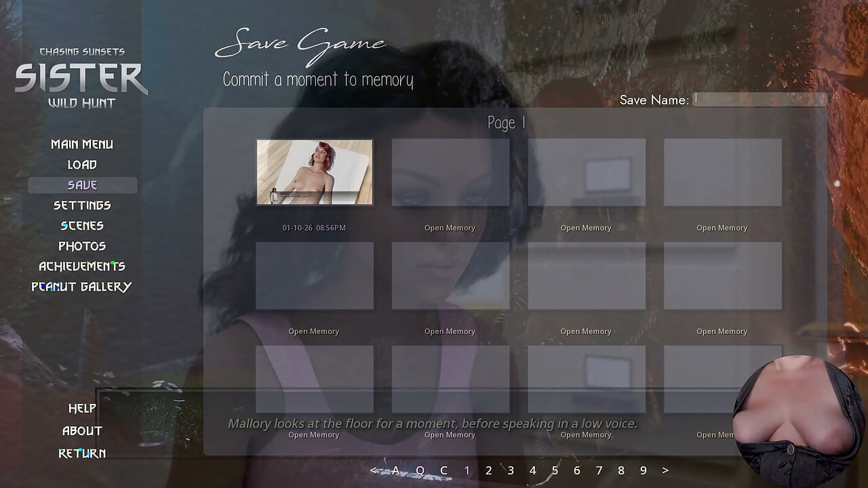Open Settings from the sidebar
The height and width of the screenshot is (488, 868).
click(x=82, y=205)
